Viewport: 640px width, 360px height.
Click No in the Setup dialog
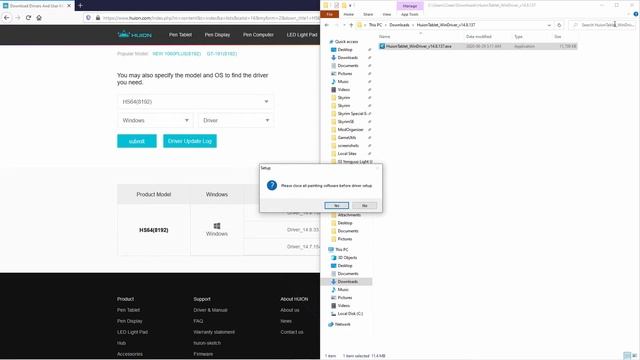364,205
